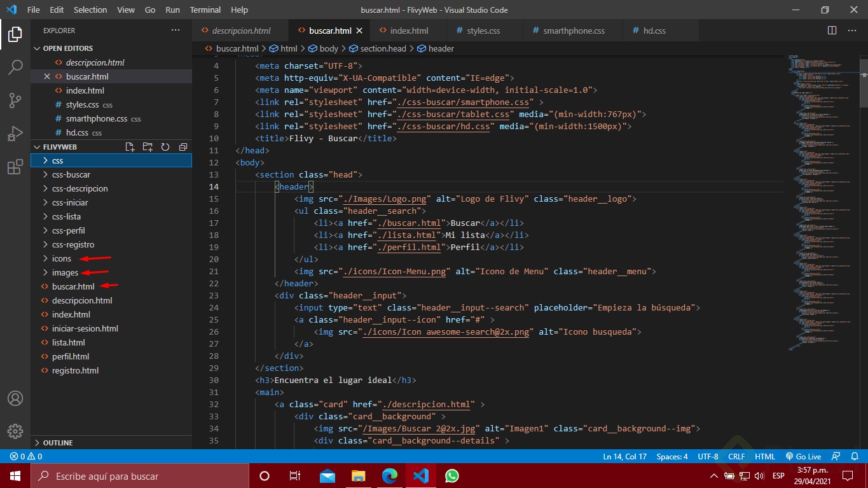Image resolution: width=868 pixels, height=488 pixels.
Task: Click the New Folder icon in FLIVYWEB header
Action: [x=148, y=147]
